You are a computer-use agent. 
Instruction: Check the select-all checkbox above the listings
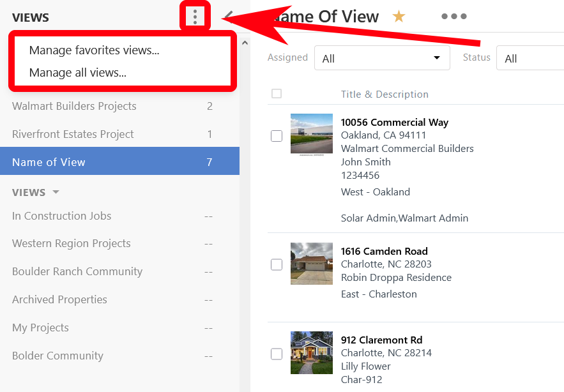pyautogui.click(x=277, y=93)
